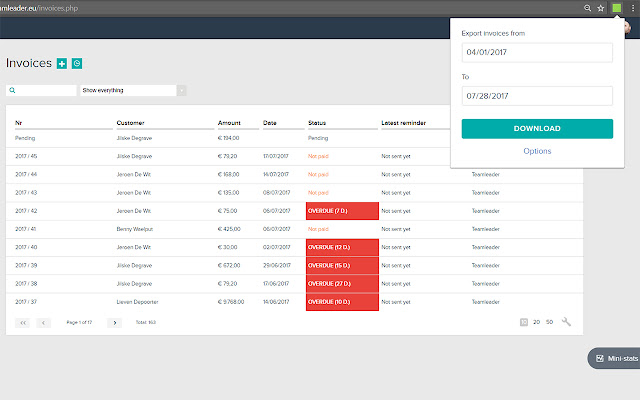Sort by the Amount column header

coord(229,123)
